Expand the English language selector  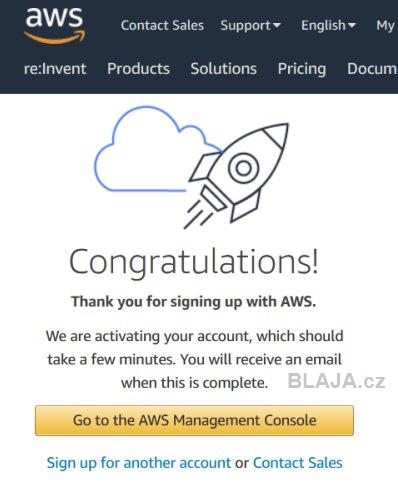coord(328,26)
